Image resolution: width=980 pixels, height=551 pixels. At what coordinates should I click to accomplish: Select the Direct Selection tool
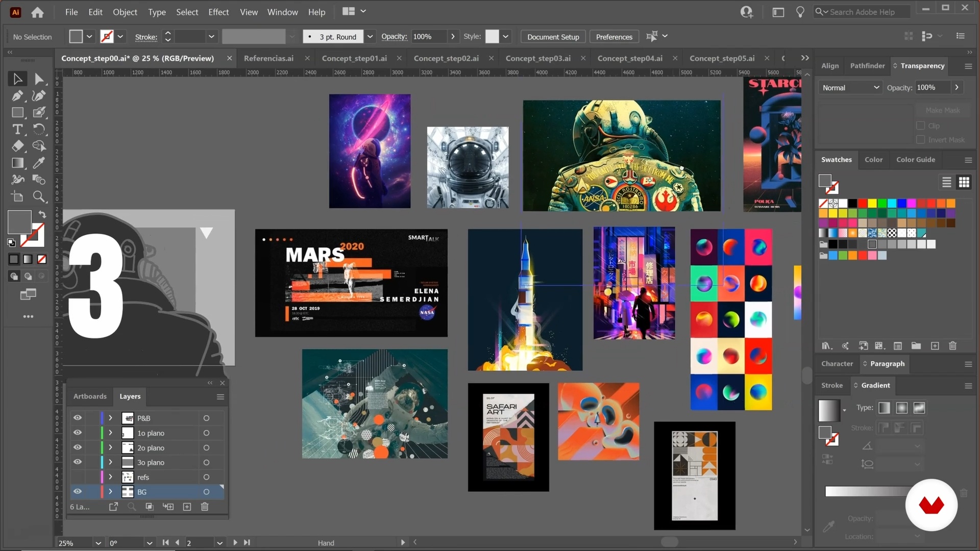[39, 79]
